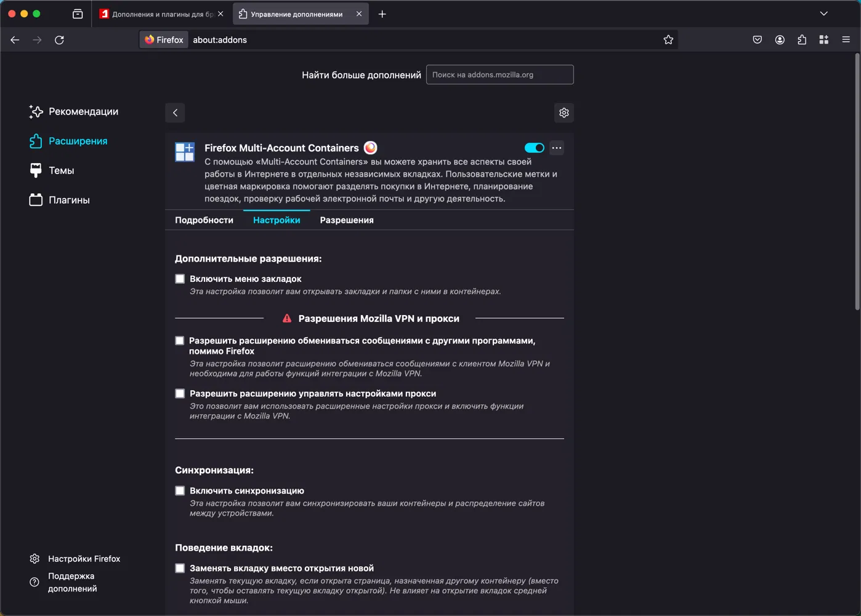
Task: Click the Рекомендации sparkle star icon
Action: (36, 111)
